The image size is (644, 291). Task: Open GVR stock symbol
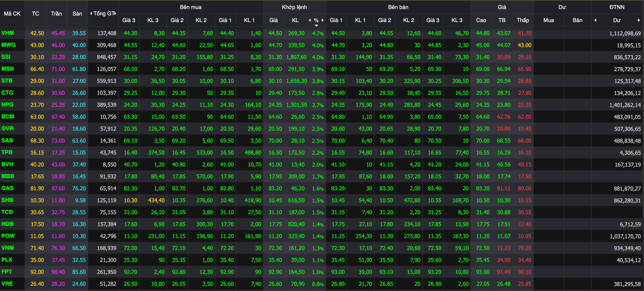[7, 129]
